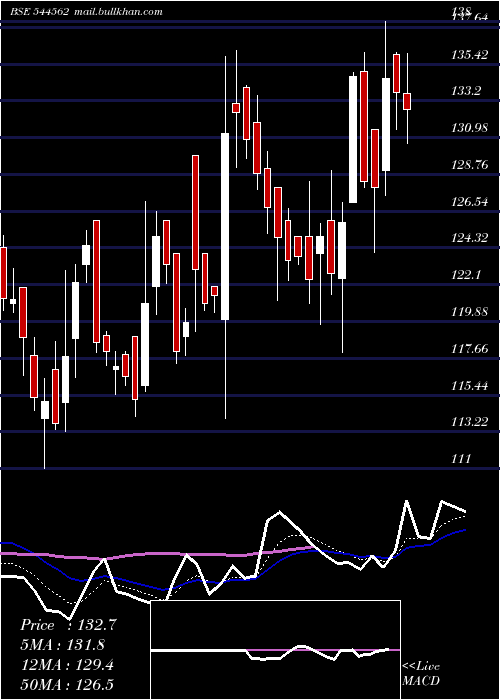500x700 pixels.
Task: Click the 113.22 price axis label
Action: [x=469, y=422]
